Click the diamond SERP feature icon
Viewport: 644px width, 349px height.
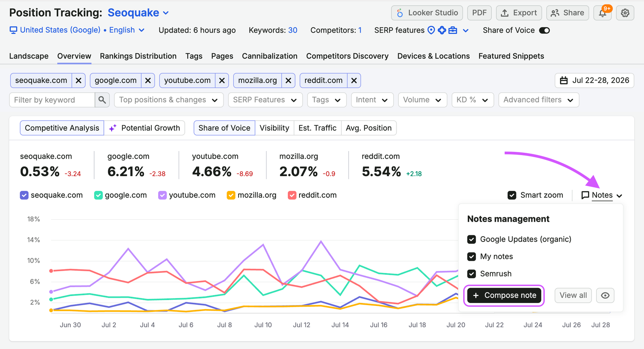pos(442,30)
